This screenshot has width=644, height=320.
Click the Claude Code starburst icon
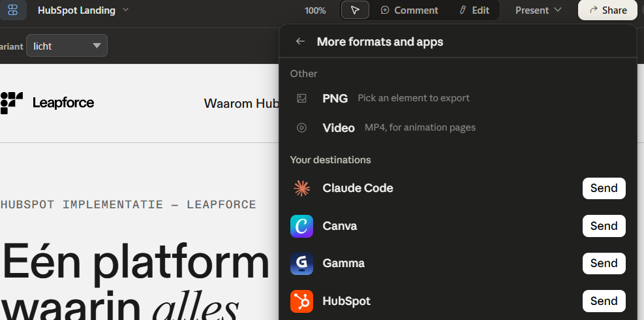[302, 188]
